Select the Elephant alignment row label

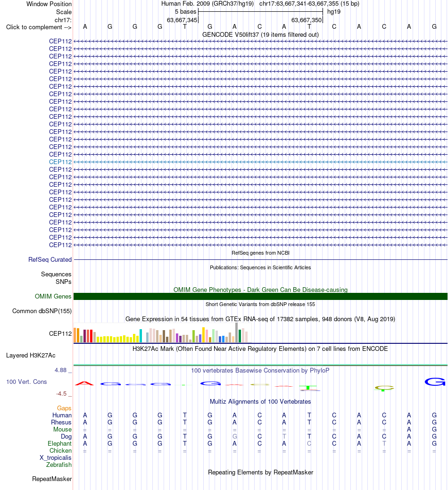click(60, 443)
